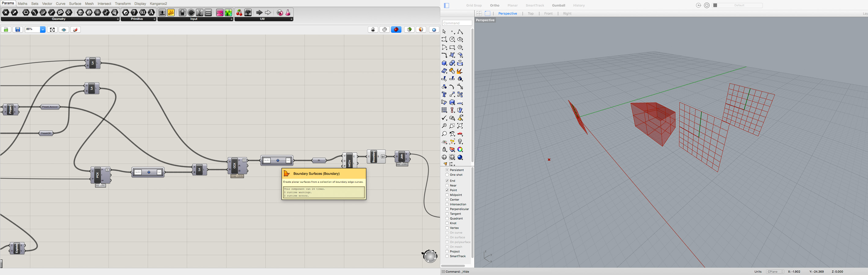The image size is (868, 275).
Task: Expand the Geometry panel dropdown
Action: coord(118,19)
